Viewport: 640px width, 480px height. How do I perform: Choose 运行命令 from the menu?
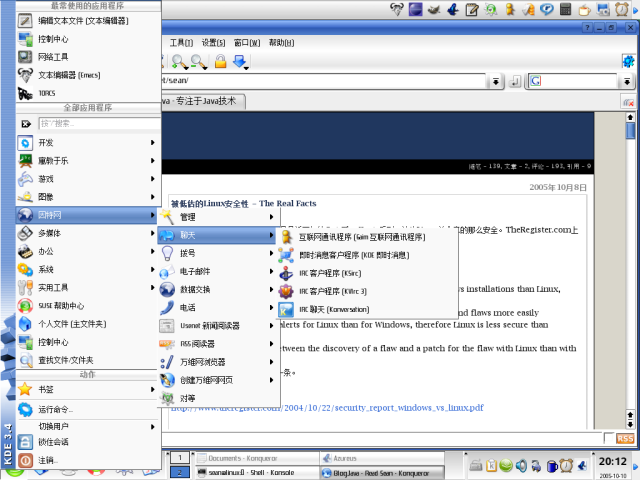[x=88, y=409]
